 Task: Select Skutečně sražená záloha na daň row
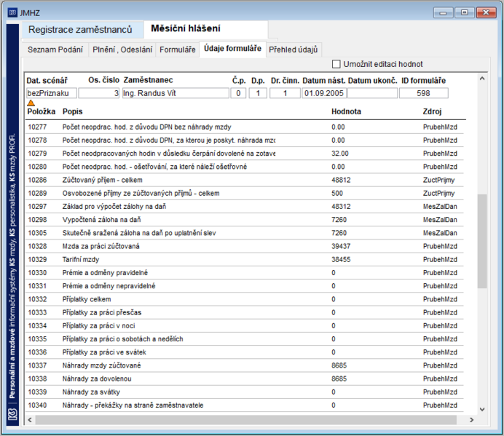click(x=244, y=233)
